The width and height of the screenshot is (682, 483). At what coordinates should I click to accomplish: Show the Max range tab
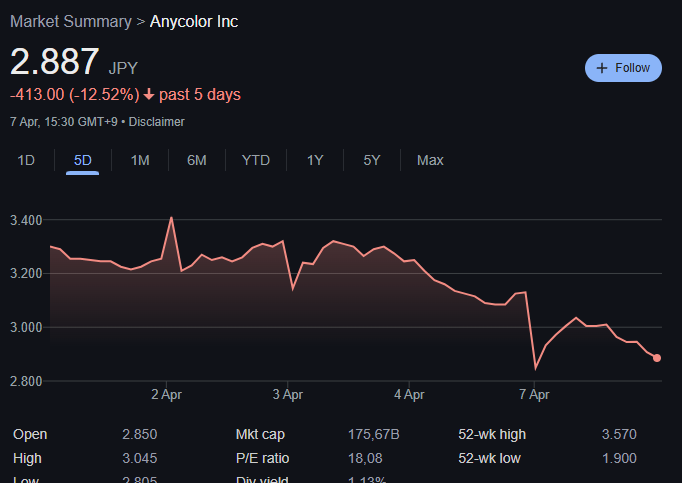click(x=430, y=160)
